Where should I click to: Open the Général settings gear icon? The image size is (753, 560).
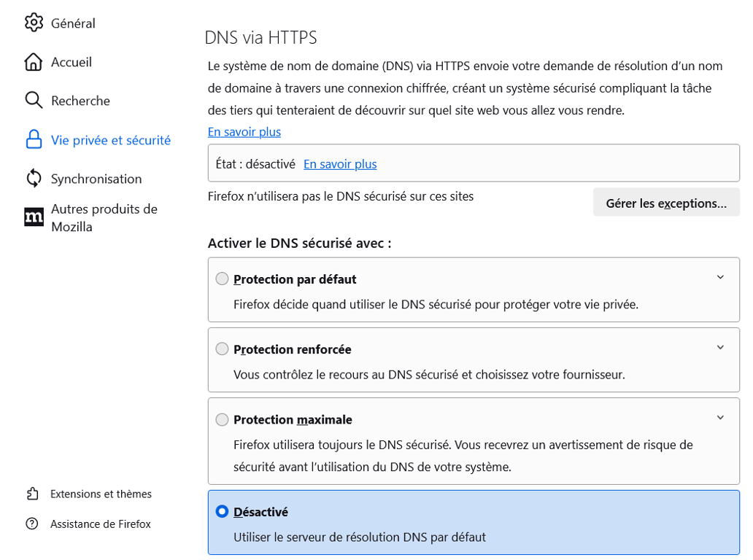pyautogui.click(x=34, y=23)
